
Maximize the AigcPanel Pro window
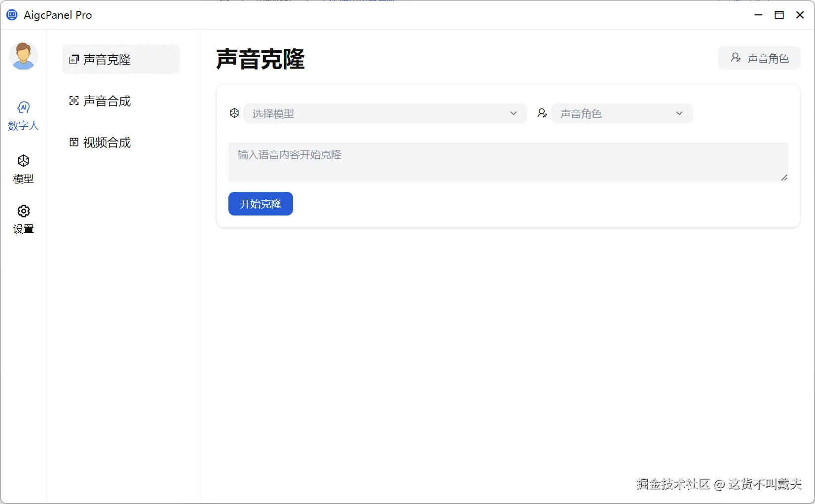pos(779,15)
